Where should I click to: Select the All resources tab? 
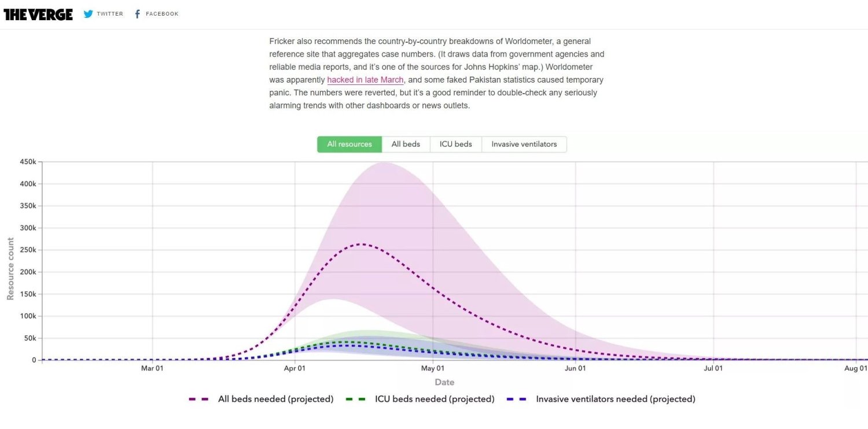pos(350,144)
